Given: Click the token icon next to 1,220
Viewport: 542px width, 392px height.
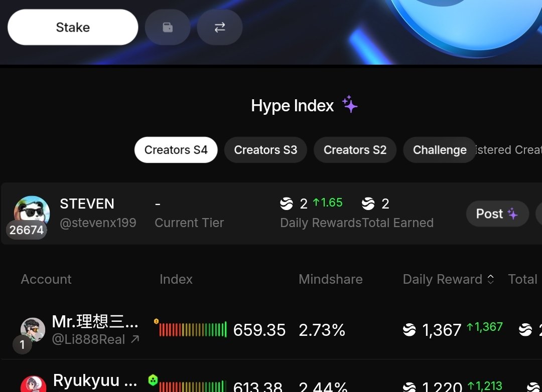Looking at the screenshot, I should coord(410,387).
